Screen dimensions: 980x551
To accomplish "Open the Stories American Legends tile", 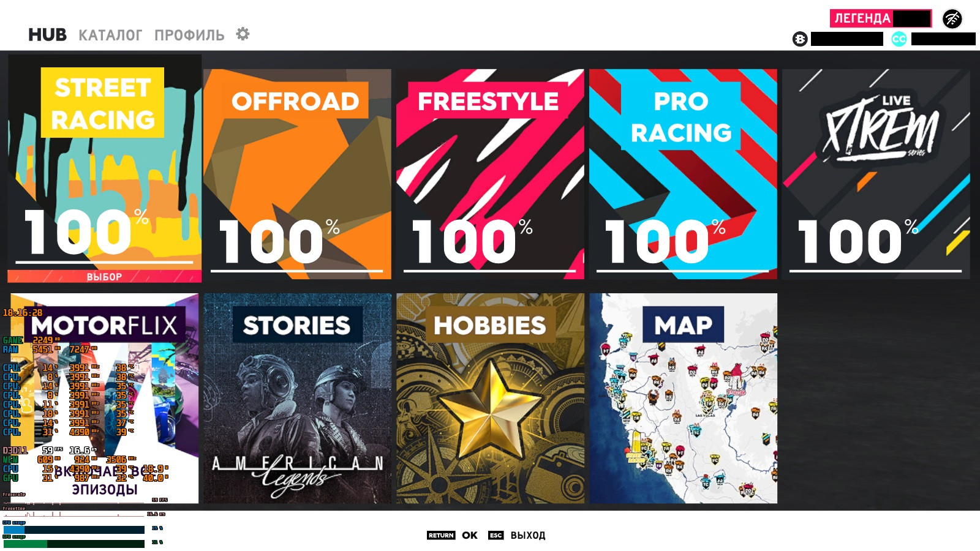I will point(297,399).
